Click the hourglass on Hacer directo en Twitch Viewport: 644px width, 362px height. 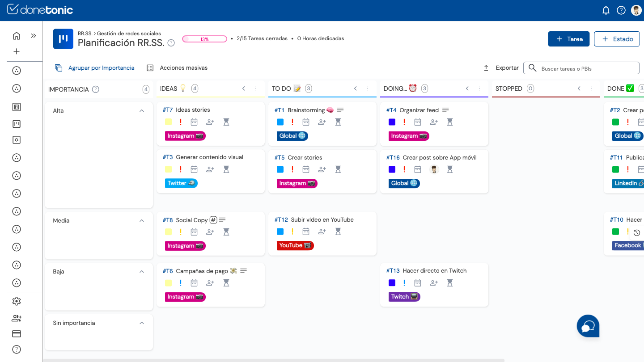click(x=450, y=283)
